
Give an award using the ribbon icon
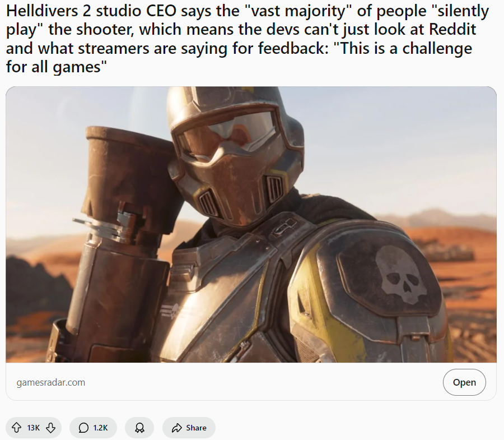coord(139,428)
